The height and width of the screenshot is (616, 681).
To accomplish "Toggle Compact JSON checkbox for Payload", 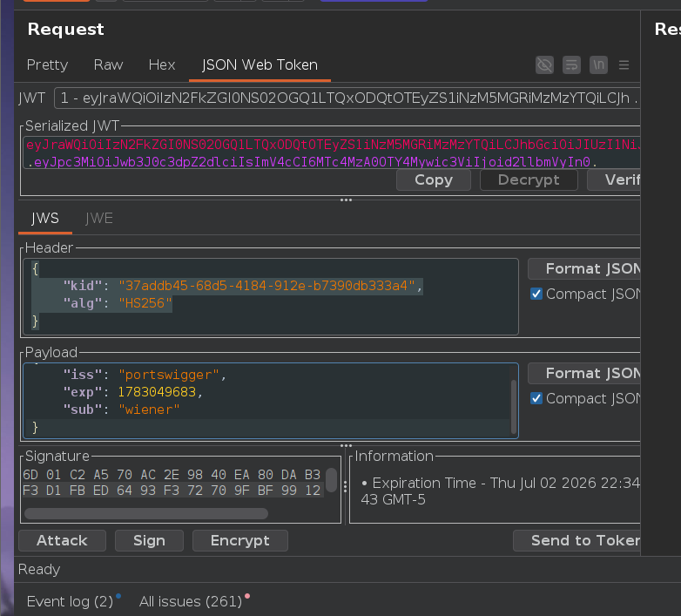I will [536, 398].
